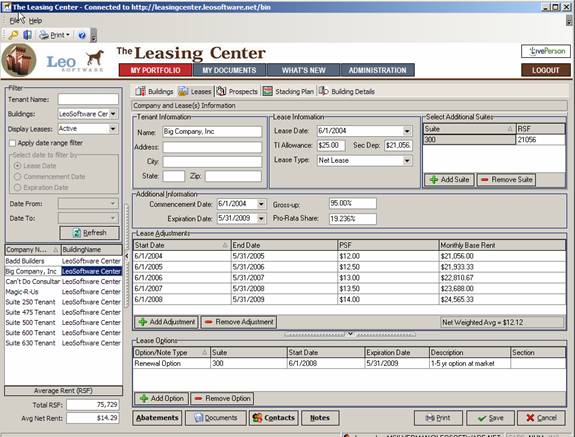Select the Magic-R-Us lease row
Screen dimensions: 575x437
[63, 292]
